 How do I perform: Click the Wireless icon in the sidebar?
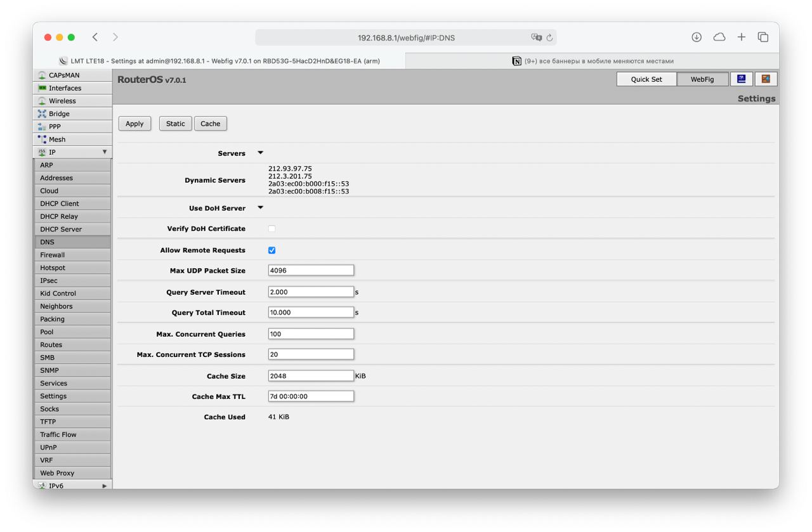point(43,101)
